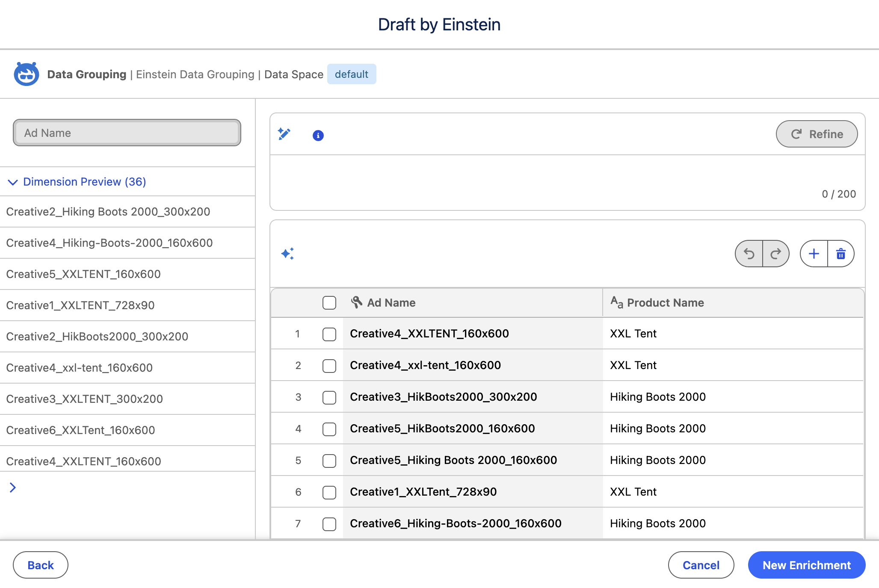Viewport: 879px width, 588px height.
Task: Click the Refine button
Action: point(817,134)
